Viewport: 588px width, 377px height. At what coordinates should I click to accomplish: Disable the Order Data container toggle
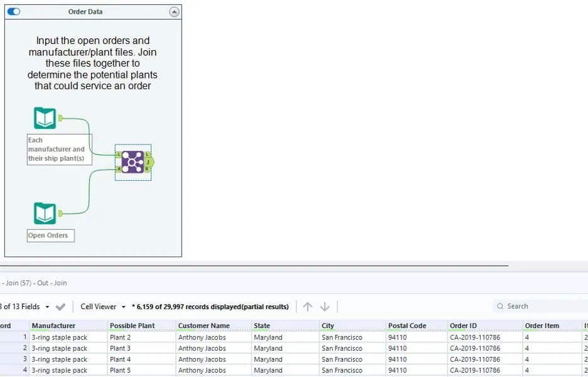[14, 12]
